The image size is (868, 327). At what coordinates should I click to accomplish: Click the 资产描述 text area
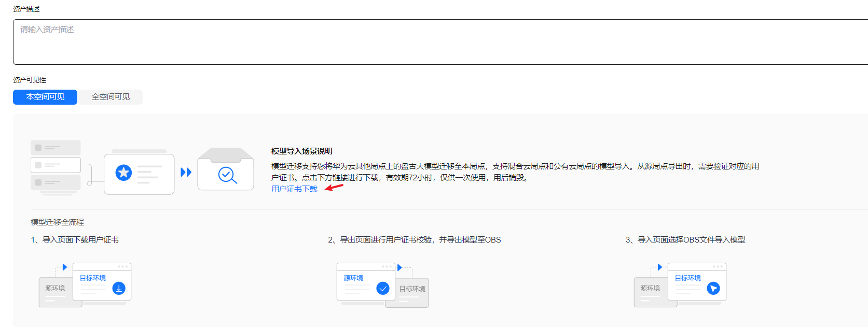(440, 42)
